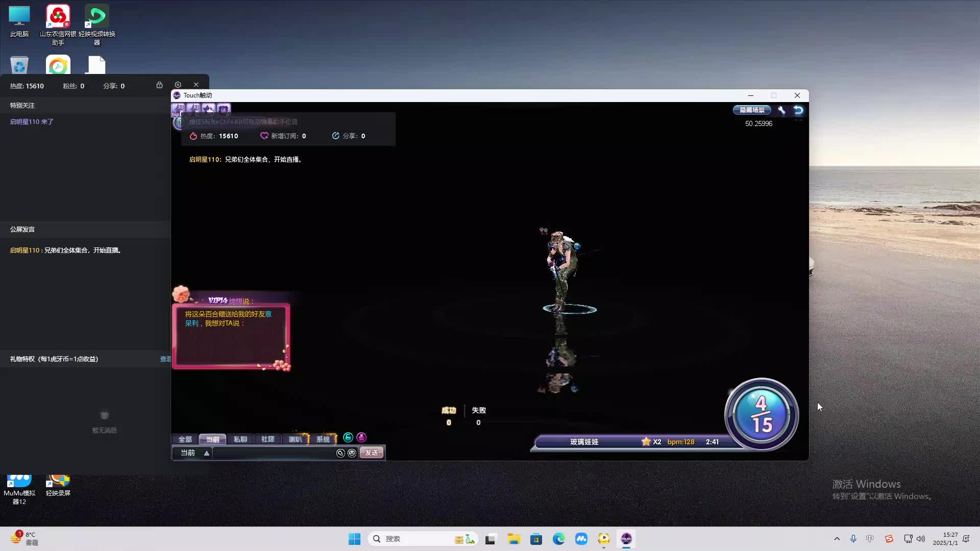The height and width of the screenshot is (551, 980).
Task: Open 查看 next to 礼物特权 section
Action: (x=165, y=359)
